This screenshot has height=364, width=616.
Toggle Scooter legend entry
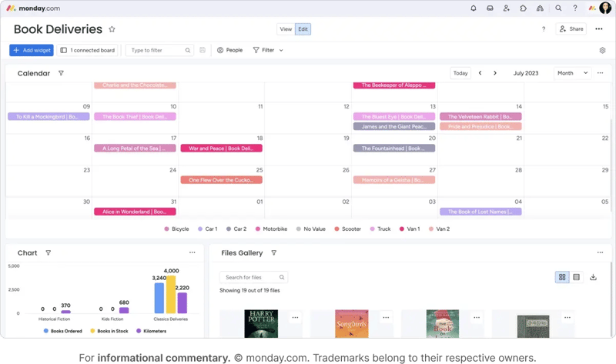pyautogui.click(x=347, y=229)
